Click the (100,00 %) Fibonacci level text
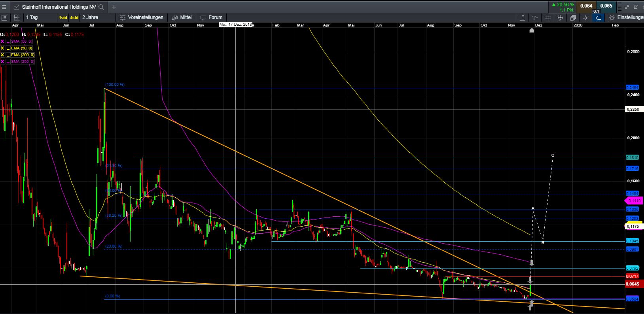Viewport: 644px width, 314px height. 115,85
